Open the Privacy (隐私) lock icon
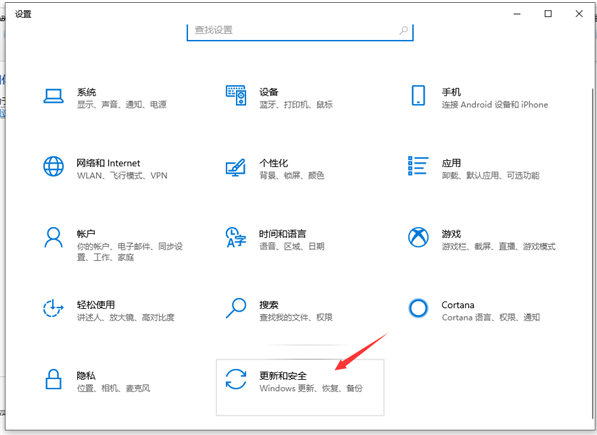597x435 pixels. 53,379
